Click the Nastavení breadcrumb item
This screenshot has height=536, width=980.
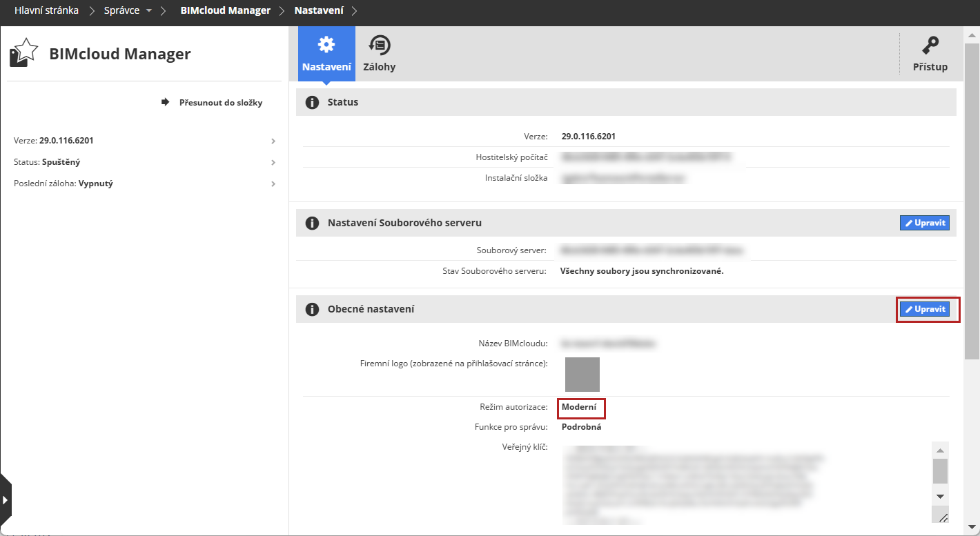click(x=319, y=11)
